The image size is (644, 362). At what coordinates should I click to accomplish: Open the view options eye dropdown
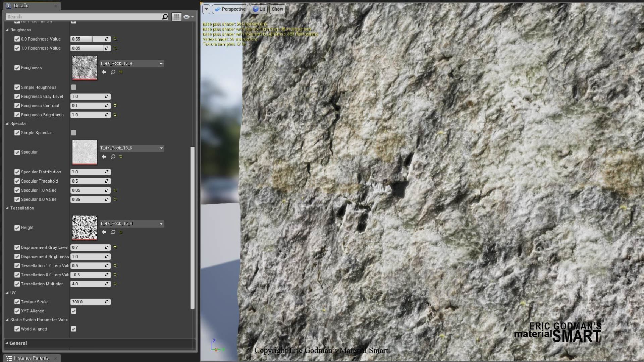[189, 17]
